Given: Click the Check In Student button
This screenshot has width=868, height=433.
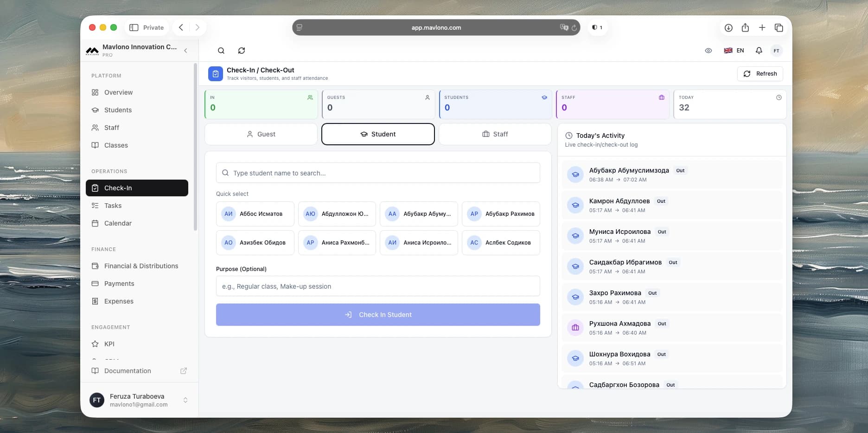Looking at the screenshot, I should [378, 315].
